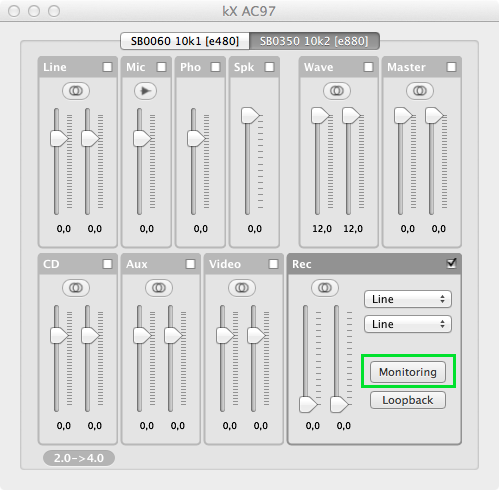Click the Rec channel title label
This screenshot has width=499, height=490.
coord(302,264)
